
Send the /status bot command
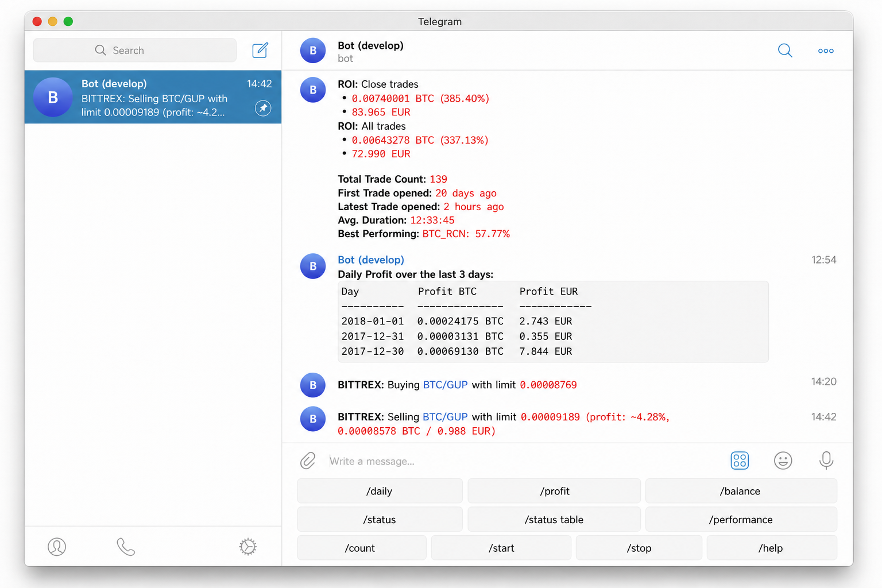380,520
